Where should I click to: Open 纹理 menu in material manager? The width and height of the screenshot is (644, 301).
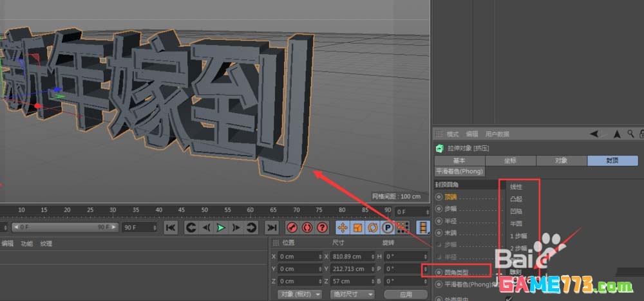pyautogui.click(x=46, y=244)
